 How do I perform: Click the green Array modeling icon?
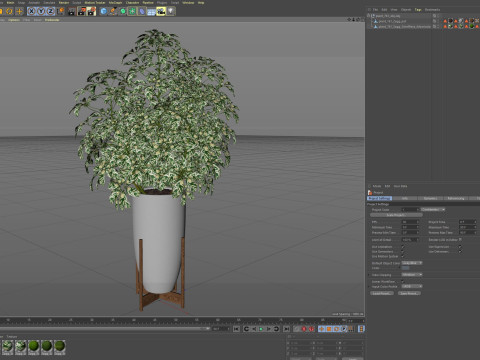coord(132,11)
